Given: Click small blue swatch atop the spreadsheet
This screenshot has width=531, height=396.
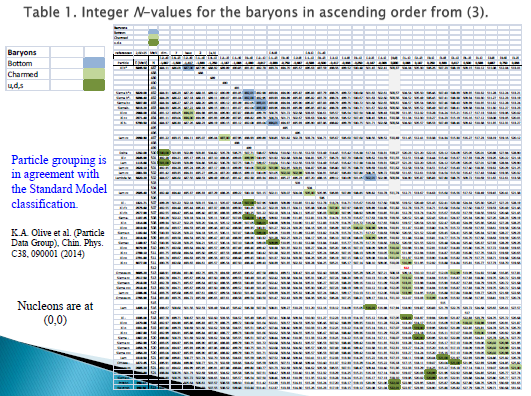Looking at the screenshot, I should 153,32.
